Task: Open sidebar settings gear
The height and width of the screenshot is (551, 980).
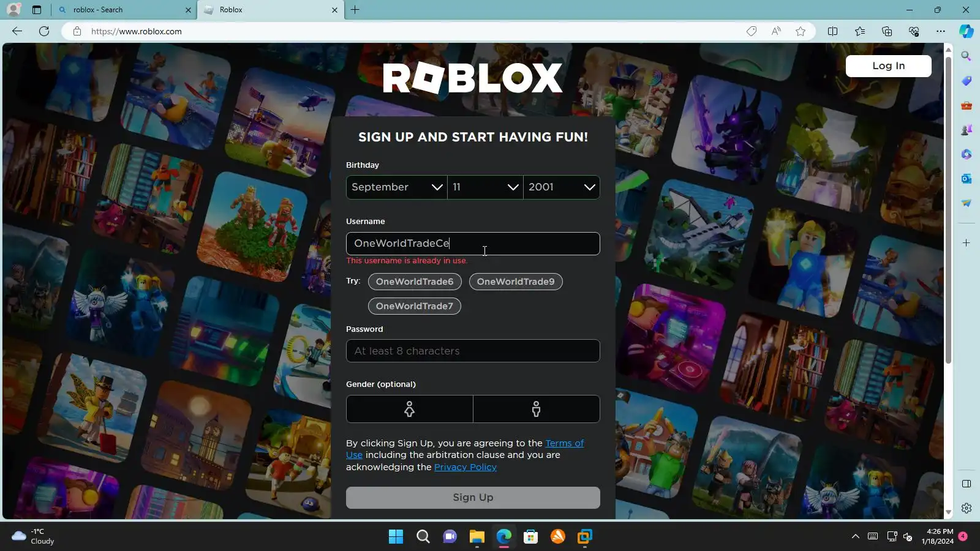Action: pyautogui.click(x=967, y=508)
